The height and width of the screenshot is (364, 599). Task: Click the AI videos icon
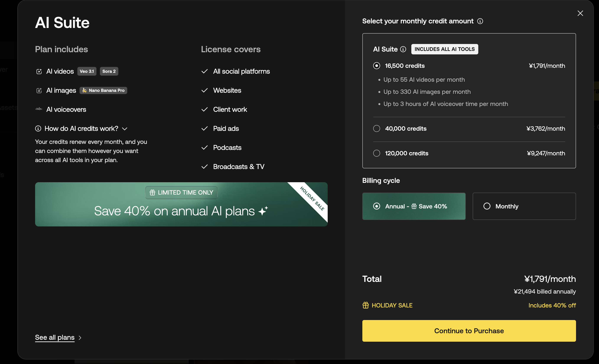pos(39,71)
